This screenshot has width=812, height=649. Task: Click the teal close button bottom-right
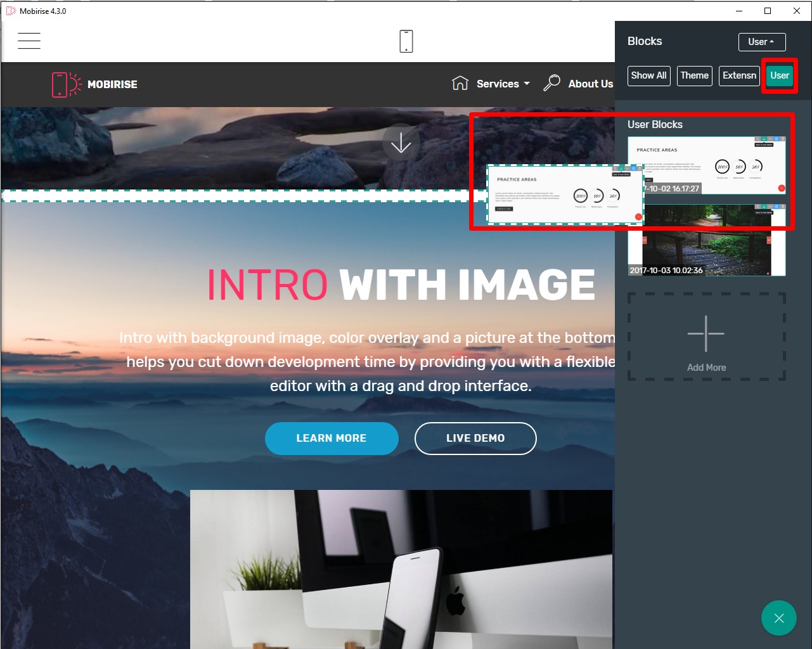pyautogui.click(x=778, y=618)
